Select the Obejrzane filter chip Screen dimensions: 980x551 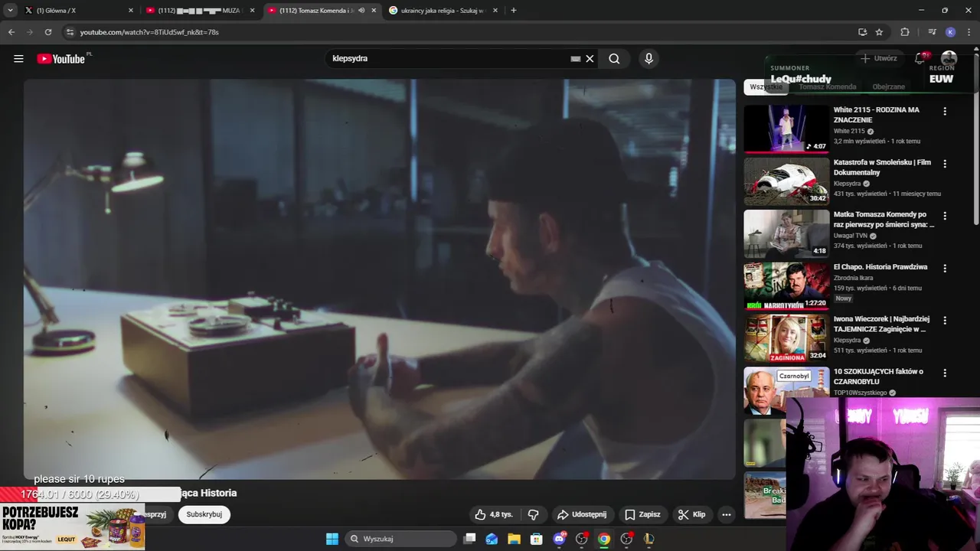889,87
